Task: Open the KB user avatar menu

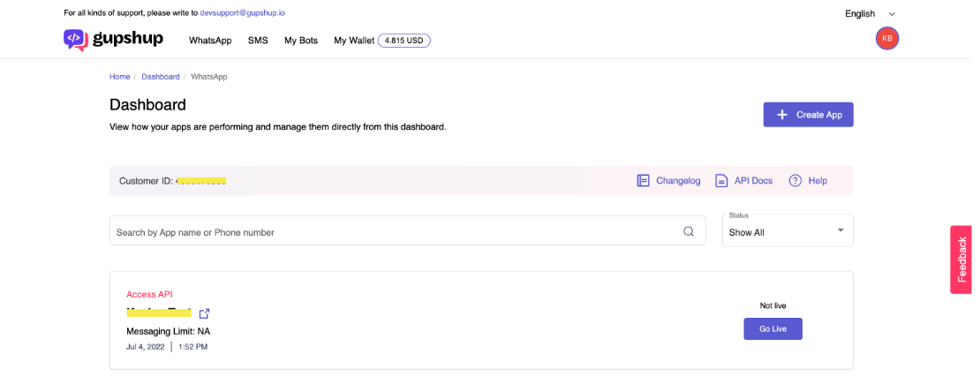Action: click(x=887, y=38)
